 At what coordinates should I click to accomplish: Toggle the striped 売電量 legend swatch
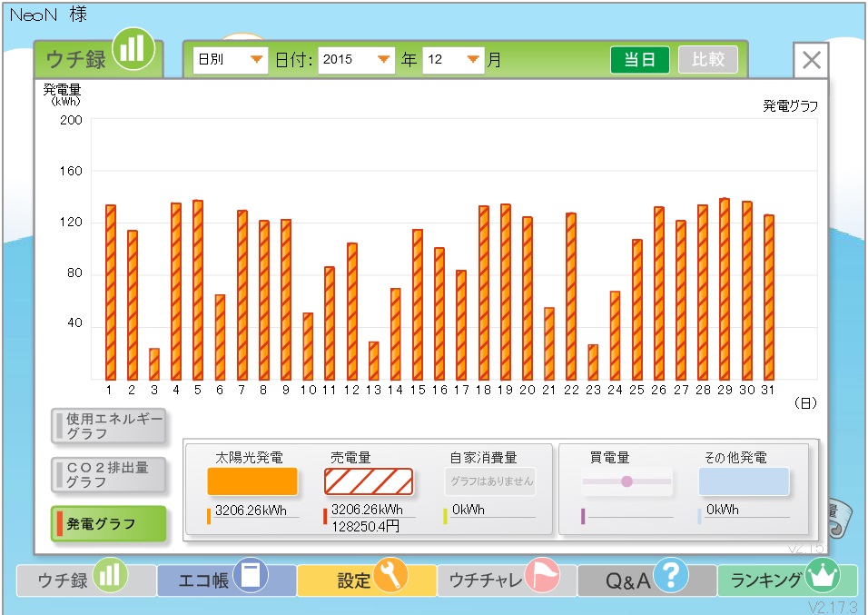[x=369, y=481]
